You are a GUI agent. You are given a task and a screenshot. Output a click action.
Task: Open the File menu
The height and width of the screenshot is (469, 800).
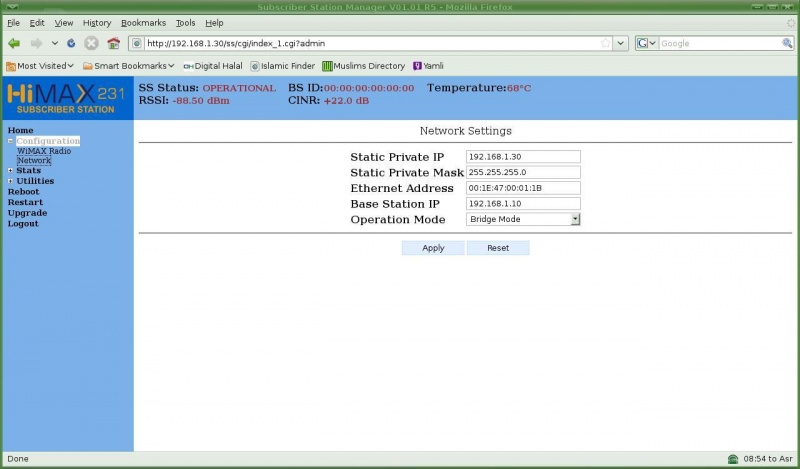pyautogui.click(x=13, y=23)
